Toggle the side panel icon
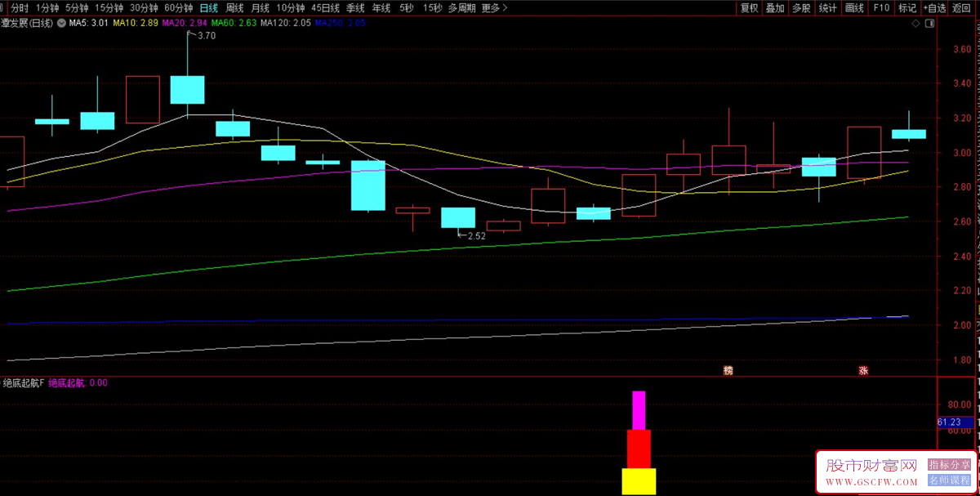Image resolution: width=980 pixels, height=496 pixels. [x=929, y=24]
